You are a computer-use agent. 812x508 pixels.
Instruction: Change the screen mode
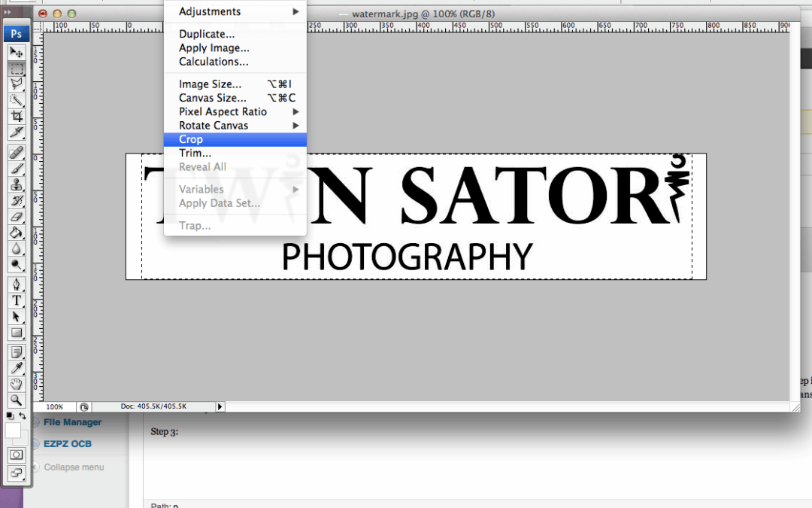(x=17, y=473)
